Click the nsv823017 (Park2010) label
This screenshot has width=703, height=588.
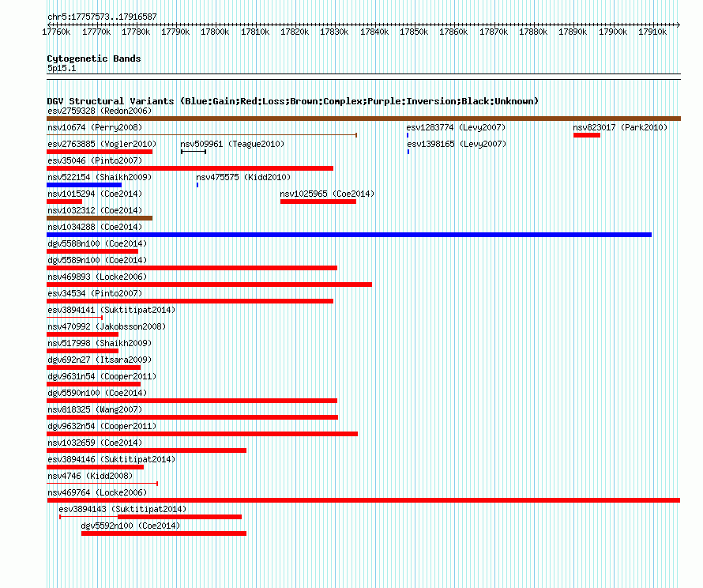[x=620, y=127]
